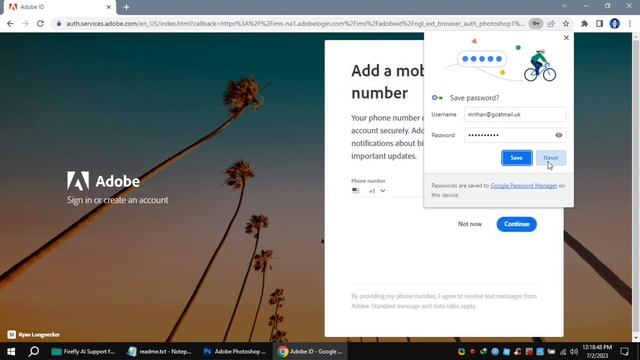The width and height of the screenshot is (640, 360).
Task: Open Windows taskbar search
Action: pyautogui.click(x=34, y=351)
